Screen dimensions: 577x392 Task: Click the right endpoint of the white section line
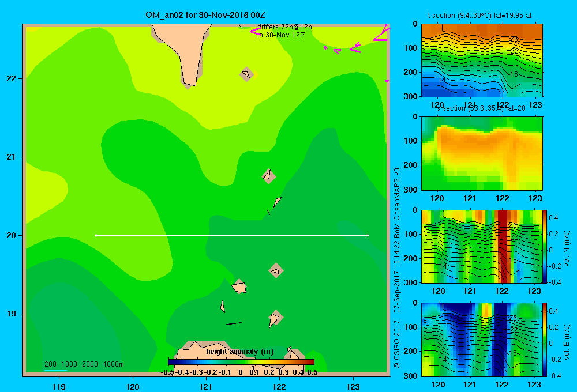368,235
